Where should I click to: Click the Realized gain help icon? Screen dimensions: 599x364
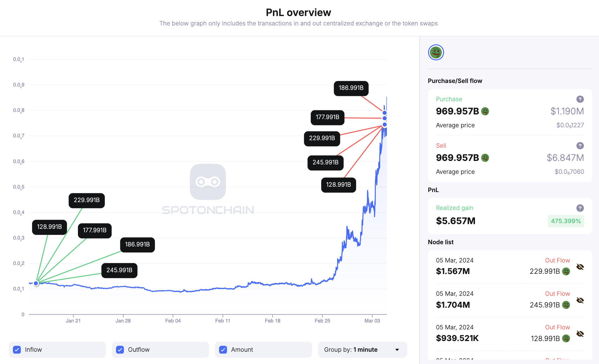click(580, 208)
